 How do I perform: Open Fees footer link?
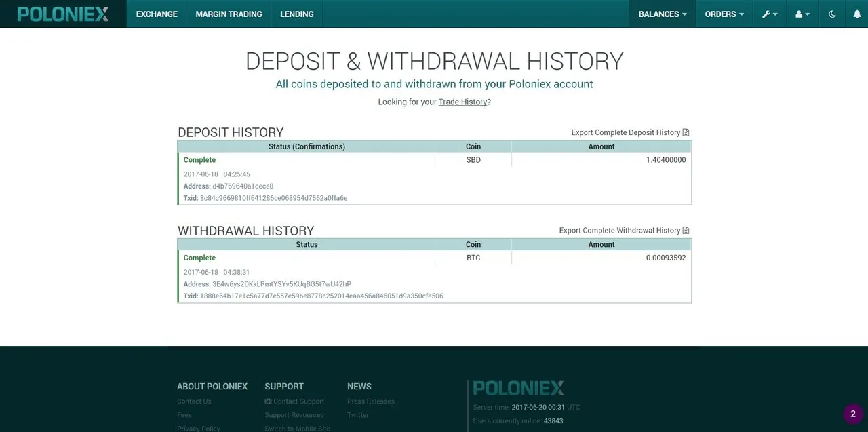point(184,415)
